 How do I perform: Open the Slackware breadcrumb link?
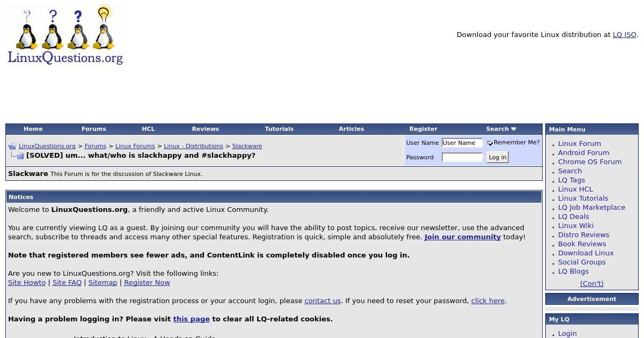247,146
